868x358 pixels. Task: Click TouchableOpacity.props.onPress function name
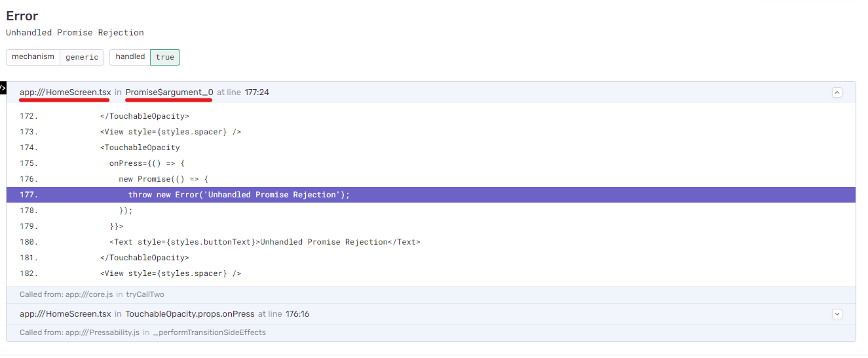click(x=189, y=314)
